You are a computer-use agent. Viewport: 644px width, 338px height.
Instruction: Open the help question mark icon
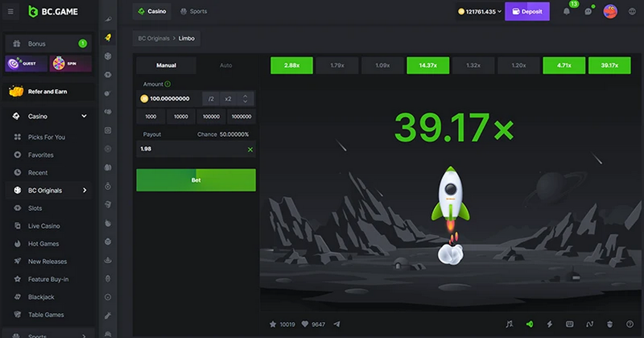click(x=630, y=324)
